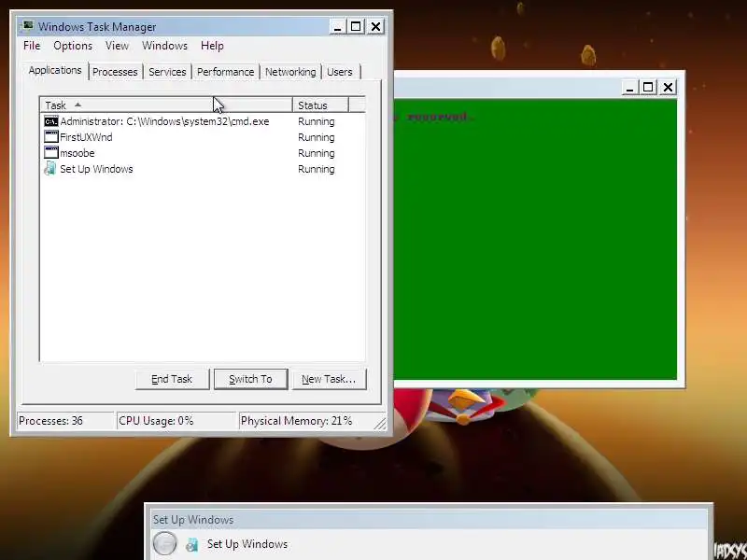
Task: Close the green command prompt window
Action: (668, 88)
